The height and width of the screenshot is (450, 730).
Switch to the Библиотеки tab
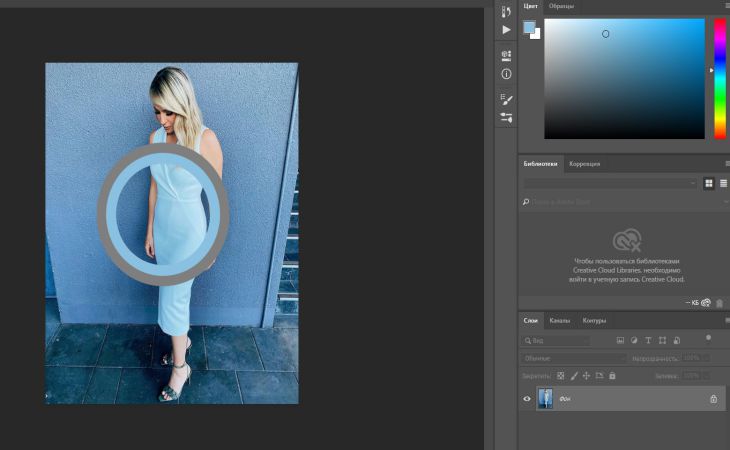540,164
